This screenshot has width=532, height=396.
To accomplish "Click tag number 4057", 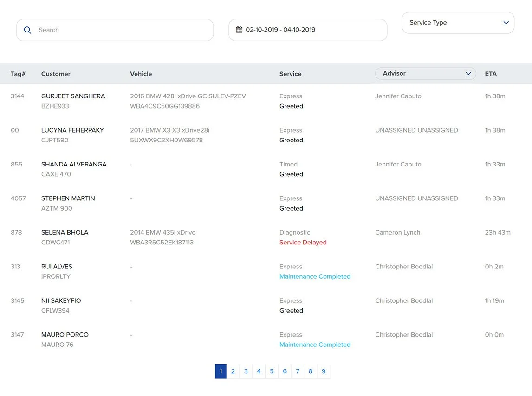I will [18, 198].
